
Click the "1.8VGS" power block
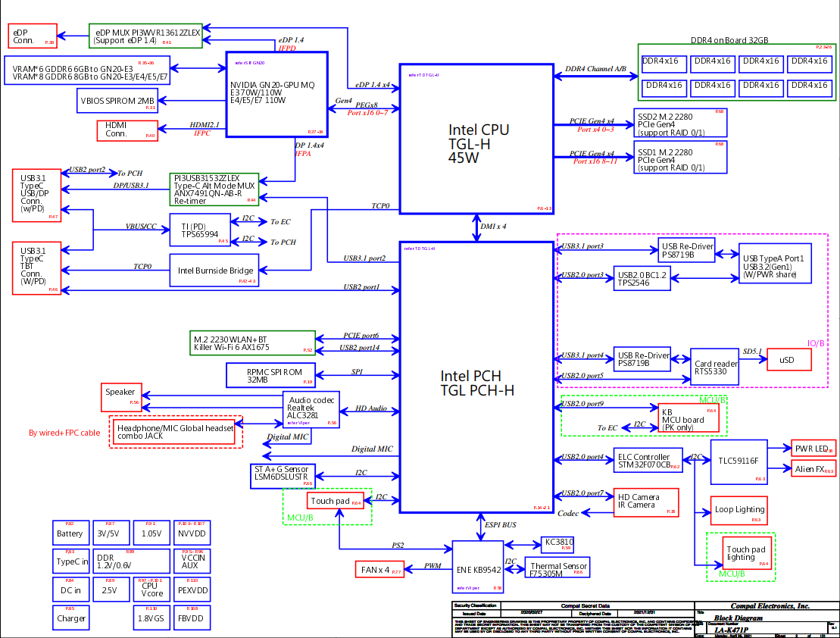(151, 618)
